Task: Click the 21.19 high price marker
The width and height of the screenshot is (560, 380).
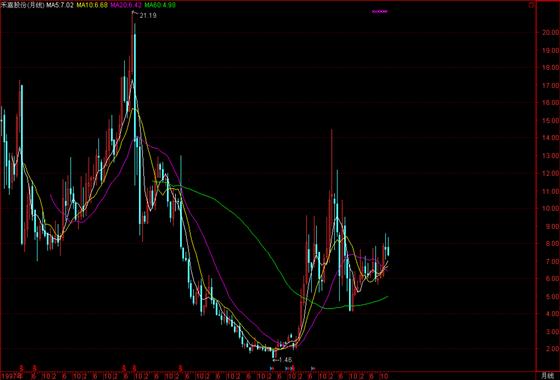Action: (x=148, y=15)
